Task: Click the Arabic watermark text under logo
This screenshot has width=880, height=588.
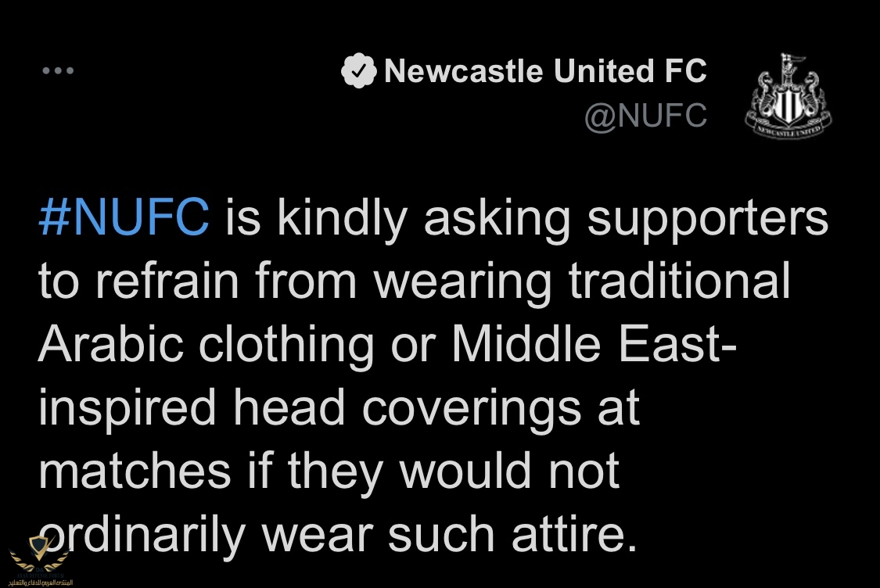Action: click(x=39, y=583)
